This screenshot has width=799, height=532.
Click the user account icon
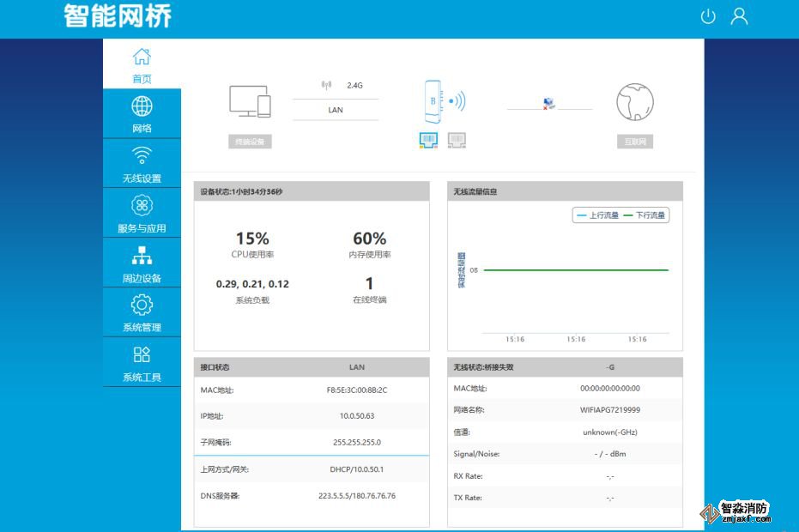coord(739,16)
